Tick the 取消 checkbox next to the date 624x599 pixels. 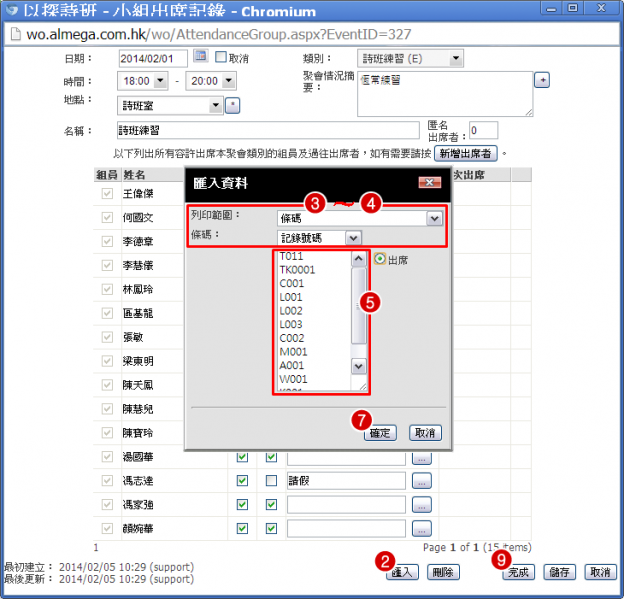pos(221,57)
